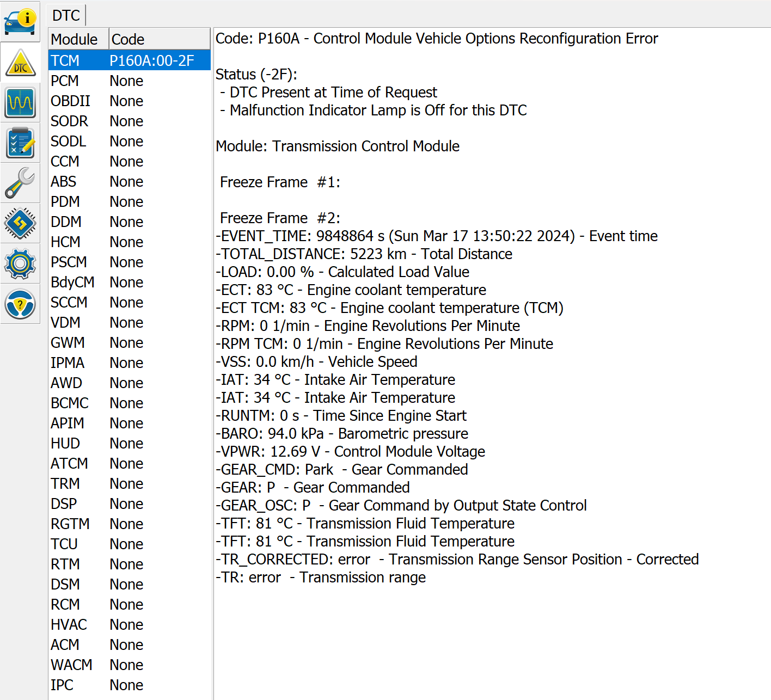Select the DSP module row
Screen dimensions: 771x700
click(130, 503)
